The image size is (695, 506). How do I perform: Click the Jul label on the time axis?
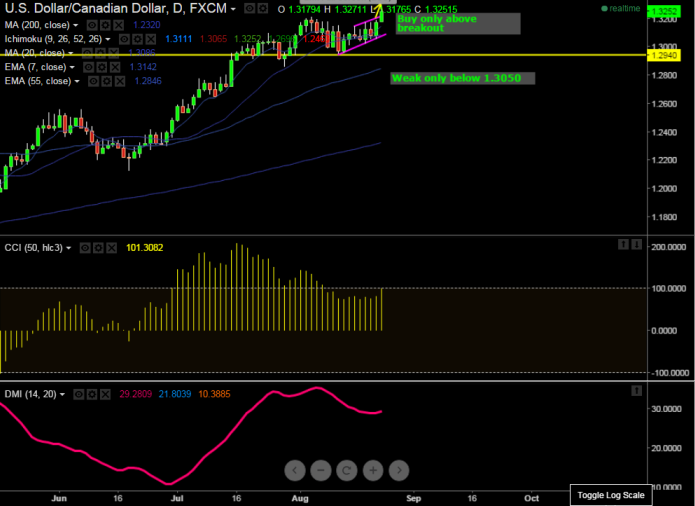[177, 498]
